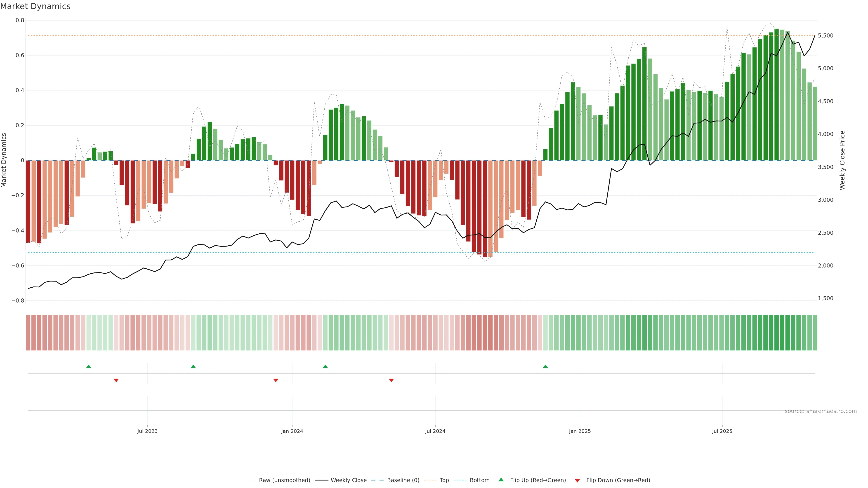Image resolution: width=868 pixels, height=488 pixels.
Task: Click the darkest green heatmap strip cell
Action: (x=777, y=333)
